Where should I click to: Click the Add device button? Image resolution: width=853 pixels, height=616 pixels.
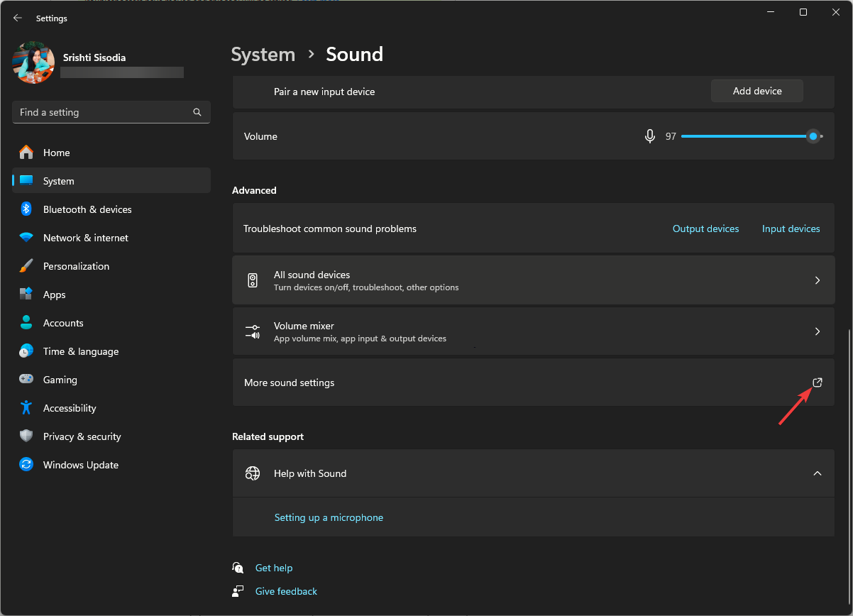tap(757, 91)
